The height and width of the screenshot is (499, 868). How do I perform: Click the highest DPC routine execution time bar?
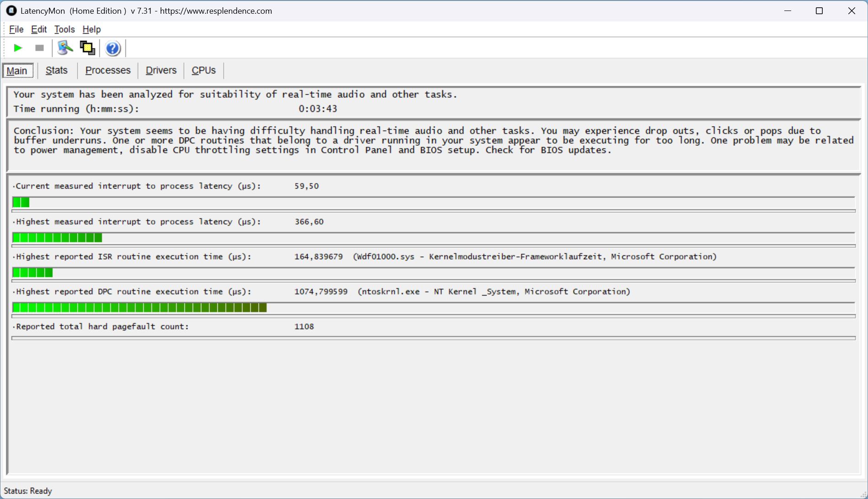pos(139,308)
